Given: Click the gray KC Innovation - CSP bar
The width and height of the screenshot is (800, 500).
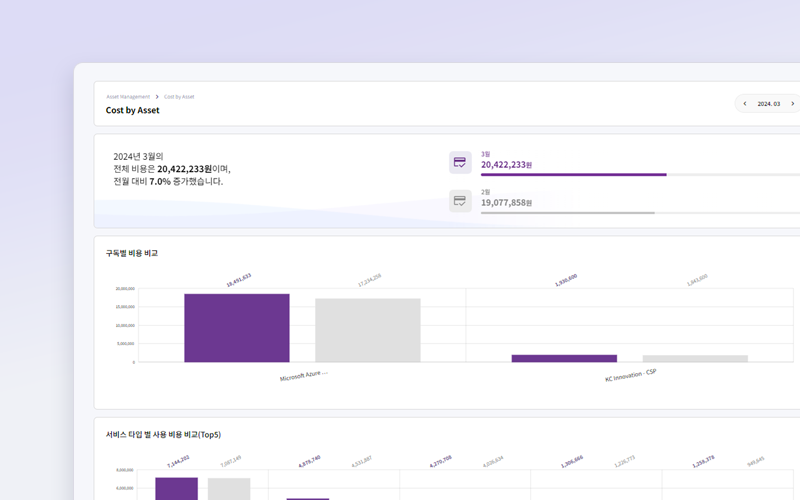Looking at the screenshot, I should click(695, 359).
